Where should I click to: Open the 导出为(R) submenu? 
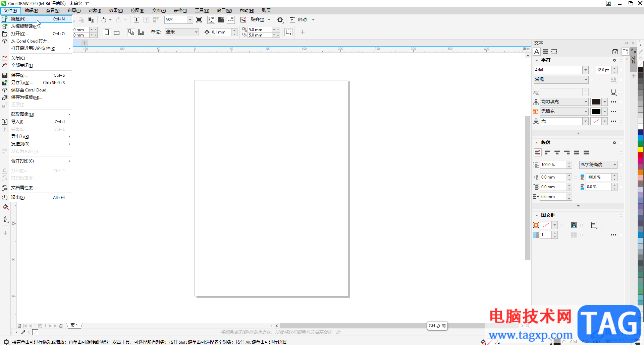37,137
